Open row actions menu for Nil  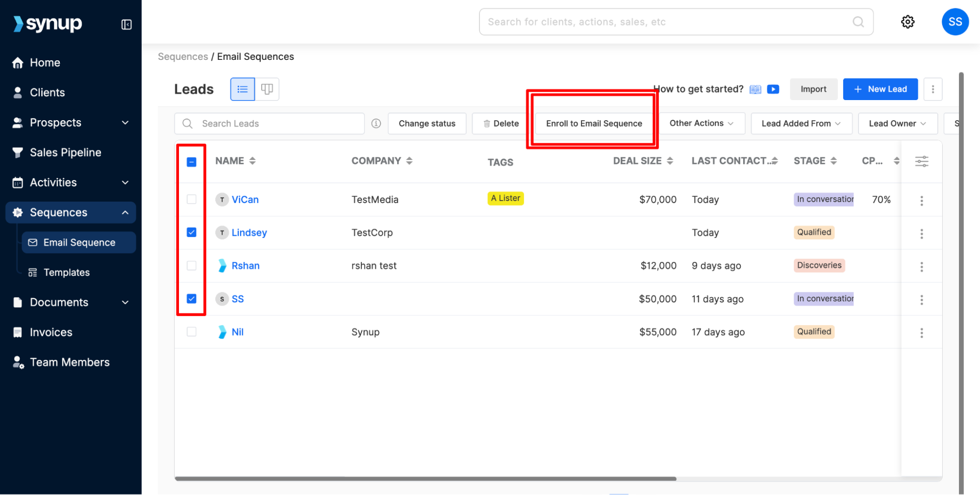tap(921, 333)
